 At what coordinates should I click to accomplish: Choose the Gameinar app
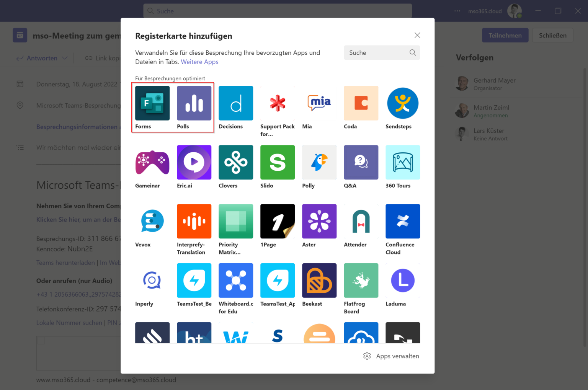coord(152,162)
